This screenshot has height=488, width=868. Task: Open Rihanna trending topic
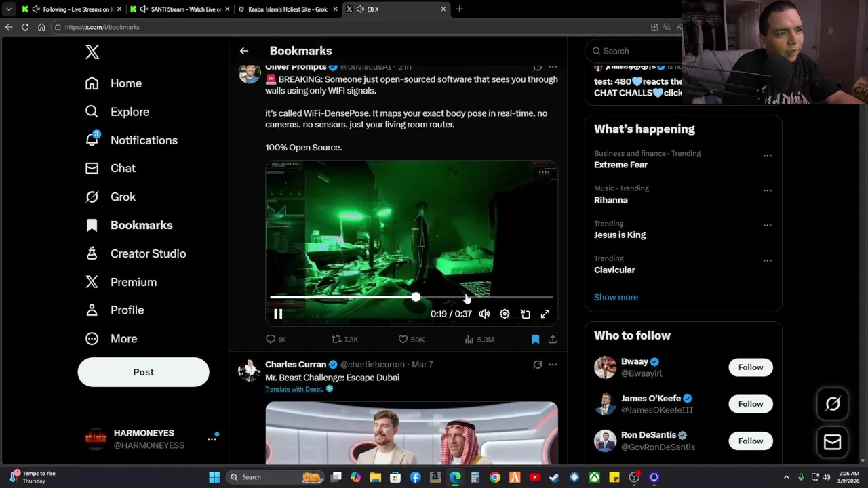pyautogui.click(x=611, y=200)
